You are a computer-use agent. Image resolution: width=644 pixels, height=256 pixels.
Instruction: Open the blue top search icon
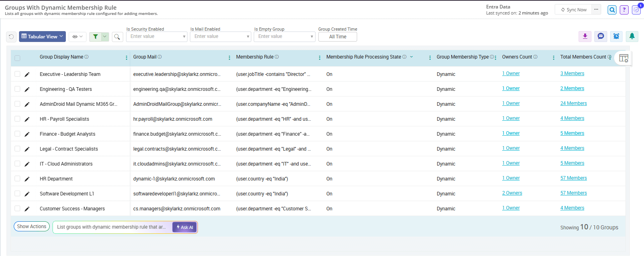pyautogui.click(x=612, y=10)
